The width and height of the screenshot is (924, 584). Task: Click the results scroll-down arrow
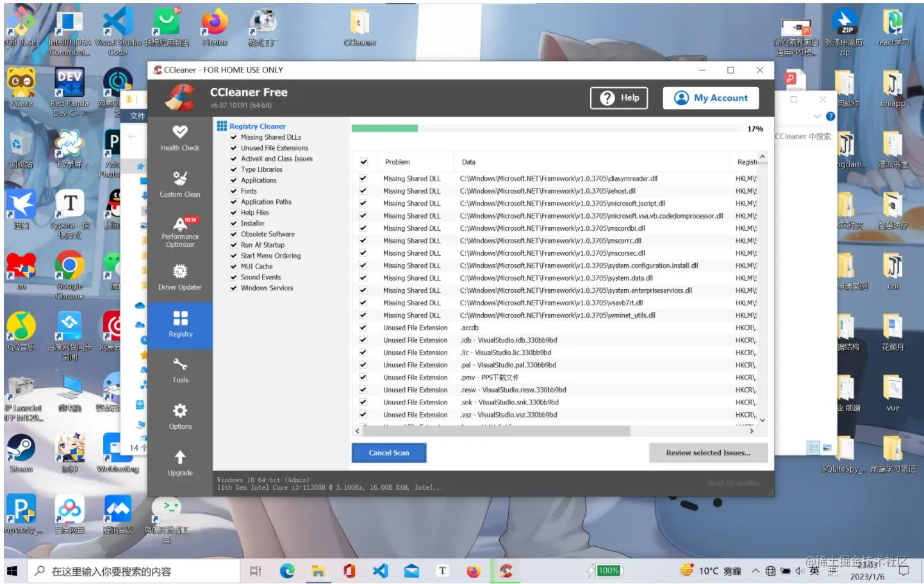(762, 420)
